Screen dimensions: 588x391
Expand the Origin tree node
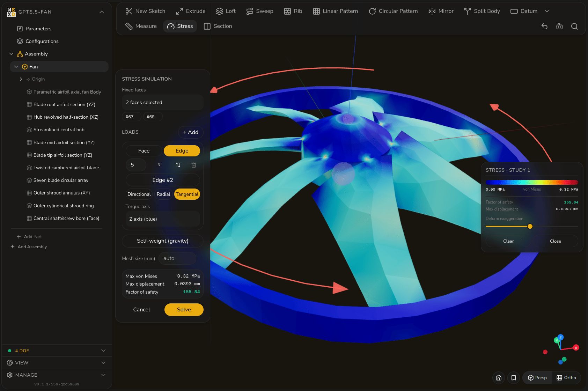pos(21,79)
